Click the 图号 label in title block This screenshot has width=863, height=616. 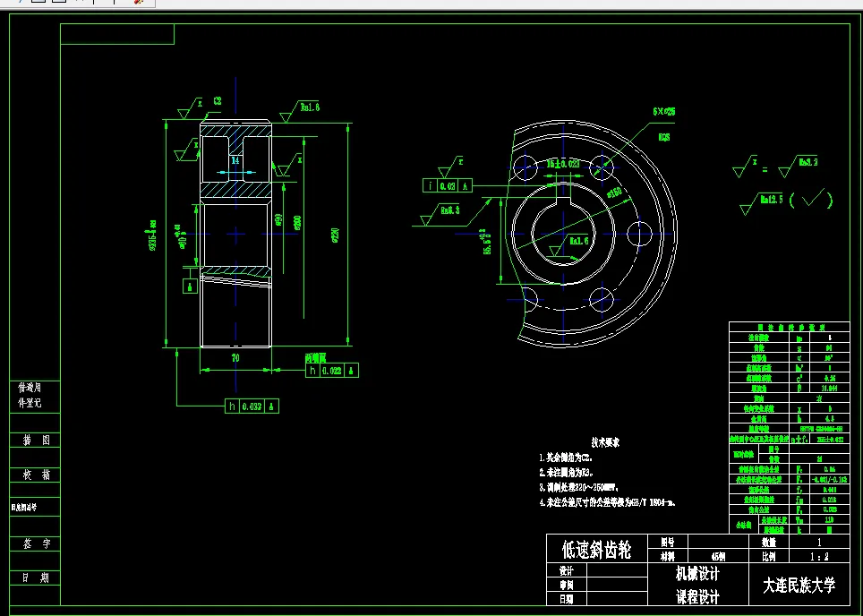668,543
